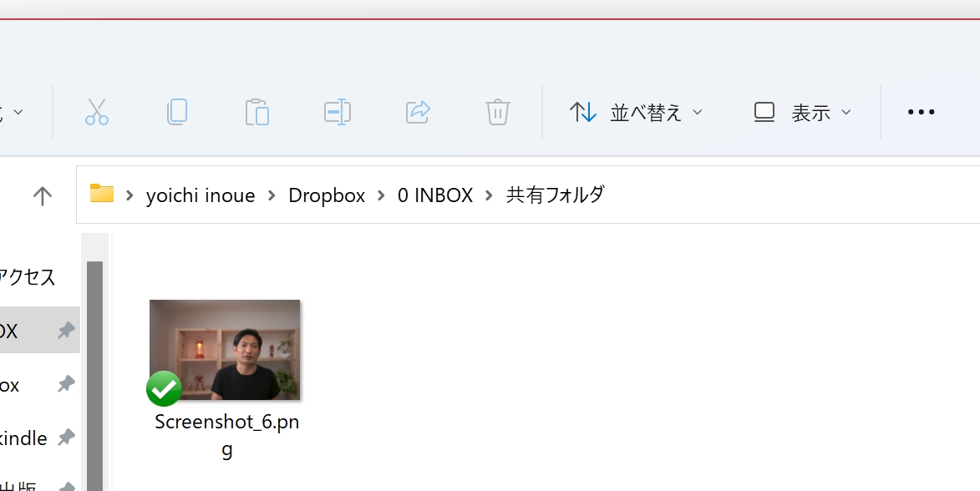
Task: Click the Cut scissors icon
Action: [x=97, y=112]
